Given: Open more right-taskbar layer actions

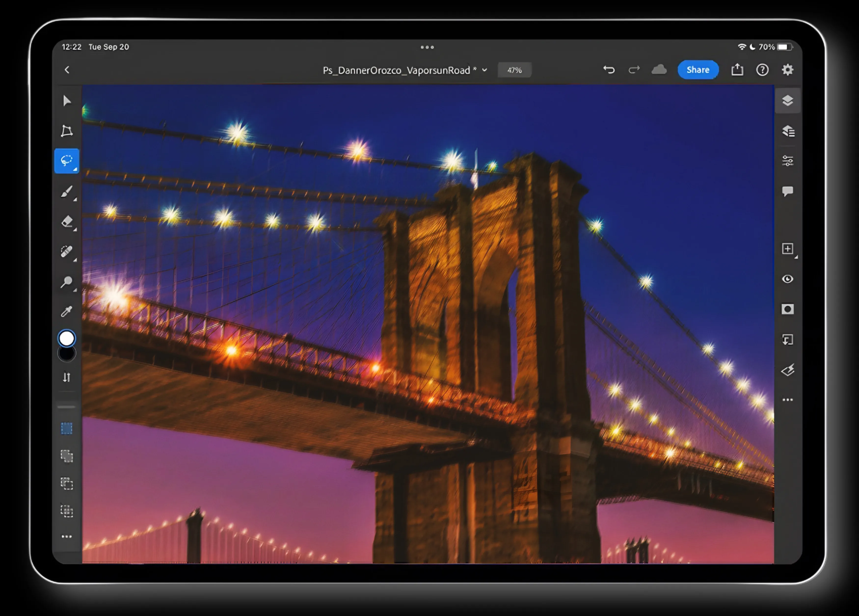Looking at the screenshot, I should [x=787, y=400].
